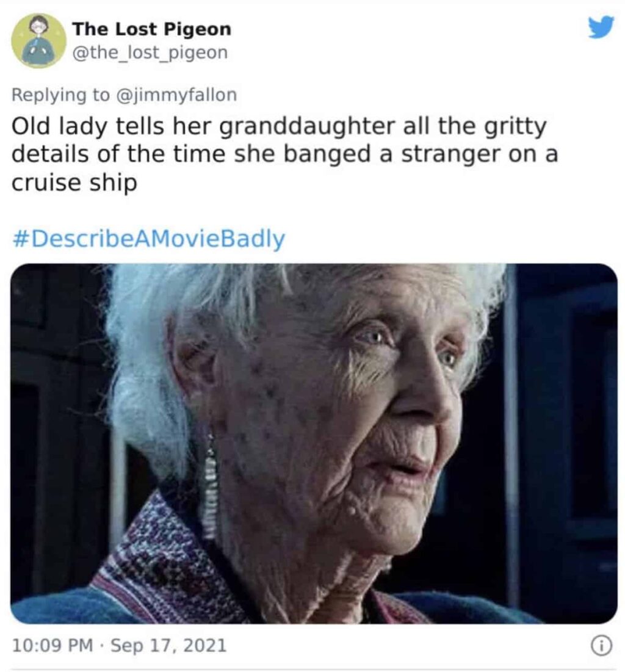Click the tweet line starting 'Old lady tells'
The image size is (625, 672).
[x=279, y=127]
